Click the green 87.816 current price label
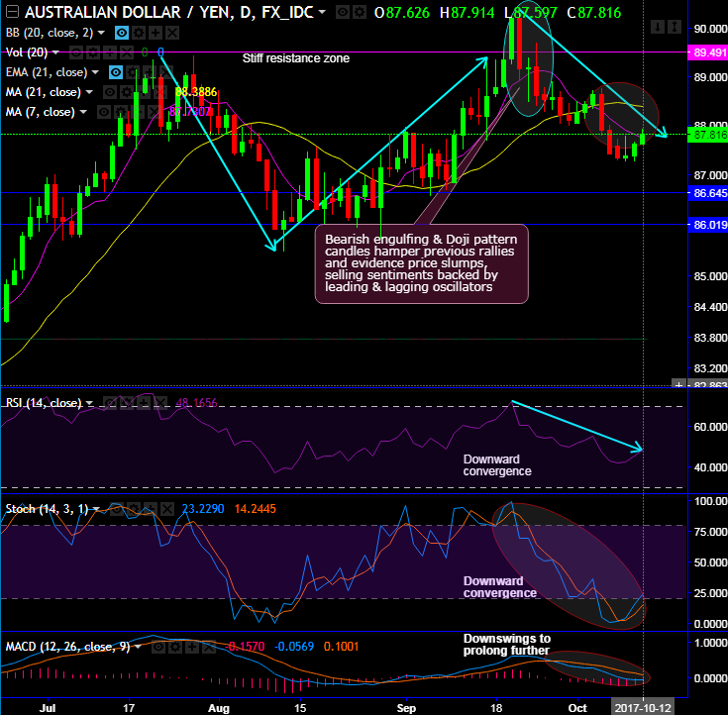 (x=707, y=135)
